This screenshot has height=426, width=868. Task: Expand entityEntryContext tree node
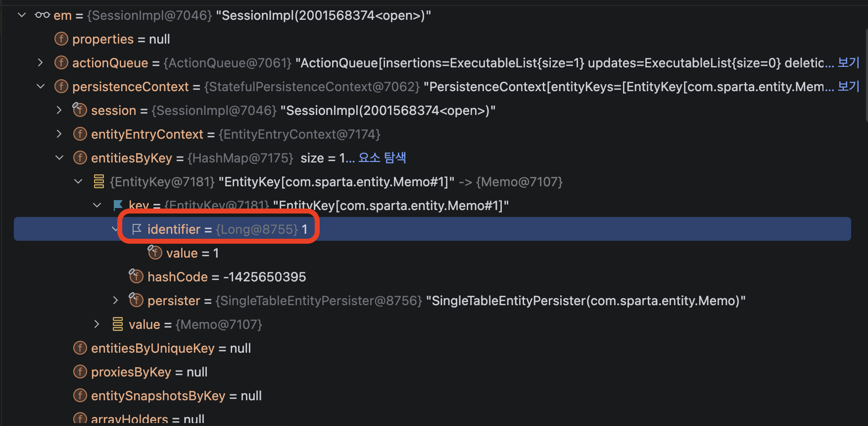pos(59,134)
